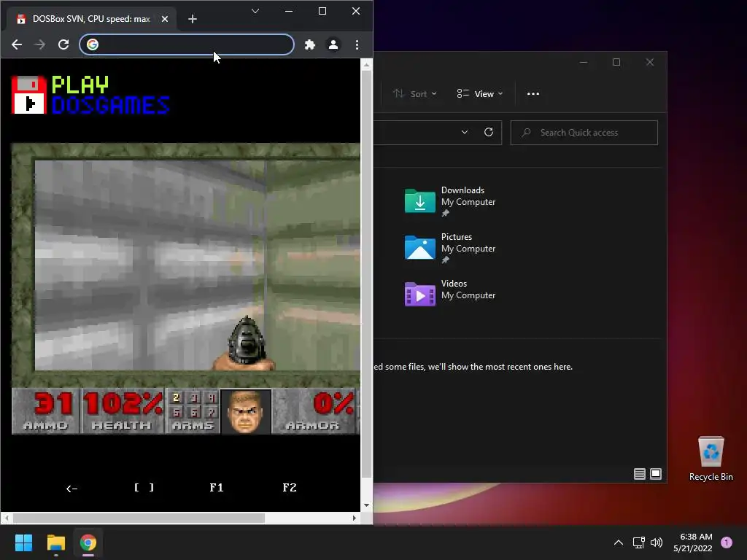Open the Sort dropdown in File Explorer
This screenshot has height=560, width=747.
coord(415,94)
